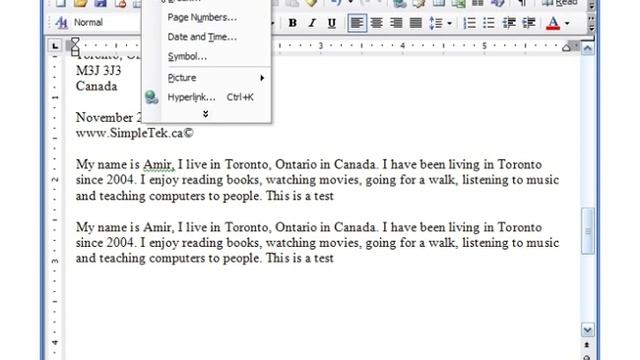
Task: Click the postal code M3J 3J3
Action: coord(99,71)
